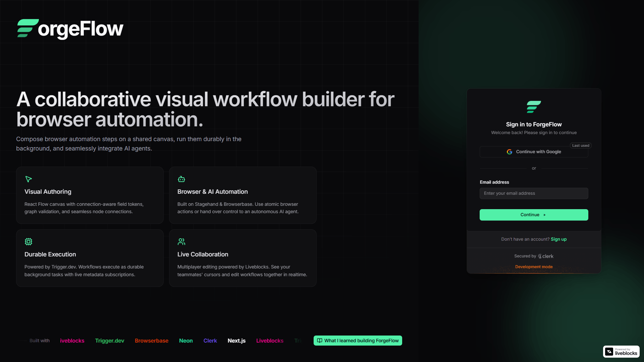644x362 pixels.
Task: Click the Sign in to ForgeFlow heading
Action: click(534, 124)
